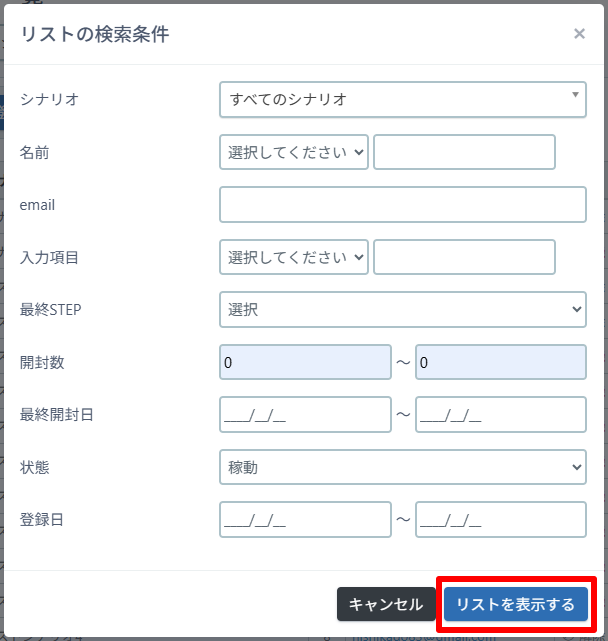Click the 開封数 minimum value field
Image resolution: width=608 pixels, height=641 pixels.
coord(305,362)
